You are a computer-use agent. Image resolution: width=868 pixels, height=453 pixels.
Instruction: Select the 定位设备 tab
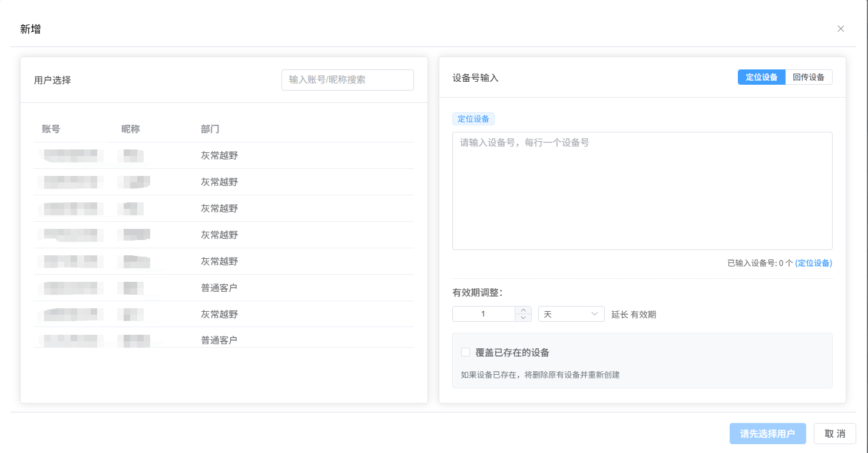(761, 76)
